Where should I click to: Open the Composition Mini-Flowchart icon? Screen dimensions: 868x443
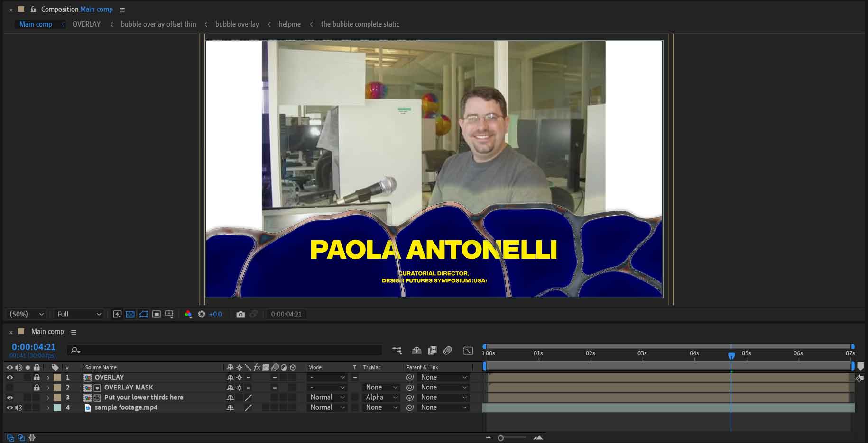click(x=397, y=351)
